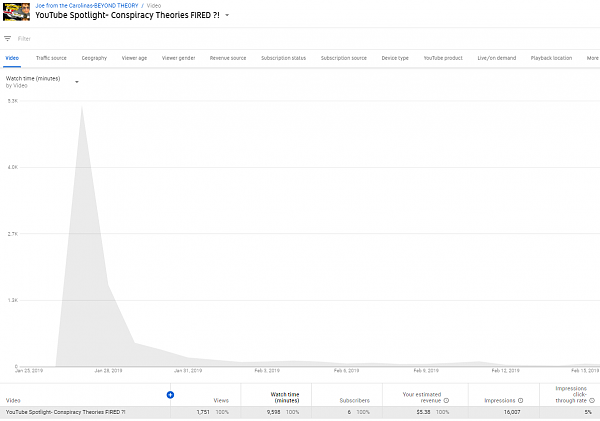The height and width of the screenshot is (421, 600).
Task: Open the More tab menu
Action: [592, 58]
